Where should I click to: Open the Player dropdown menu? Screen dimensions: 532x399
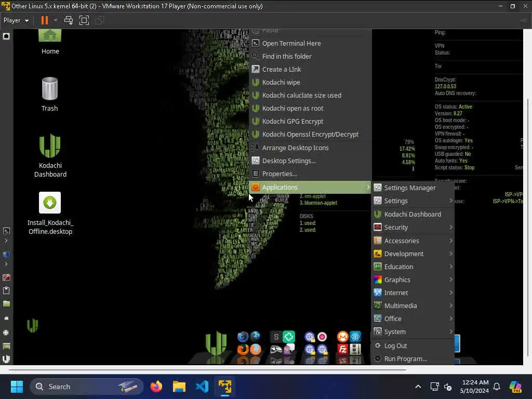click(16, 20)
